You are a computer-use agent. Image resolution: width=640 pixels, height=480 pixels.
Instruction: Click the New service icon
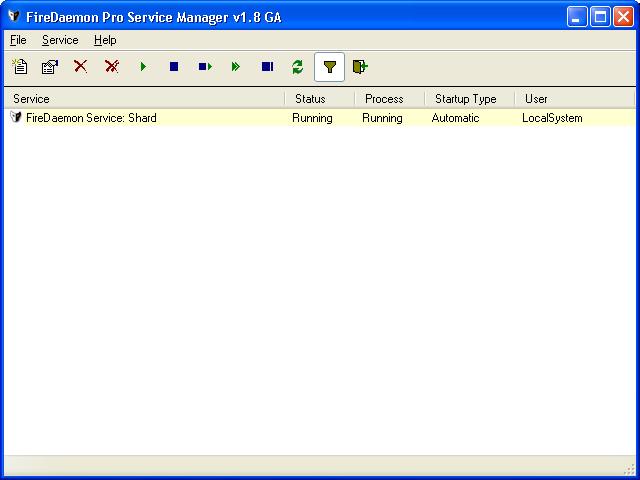pos(20,67)
